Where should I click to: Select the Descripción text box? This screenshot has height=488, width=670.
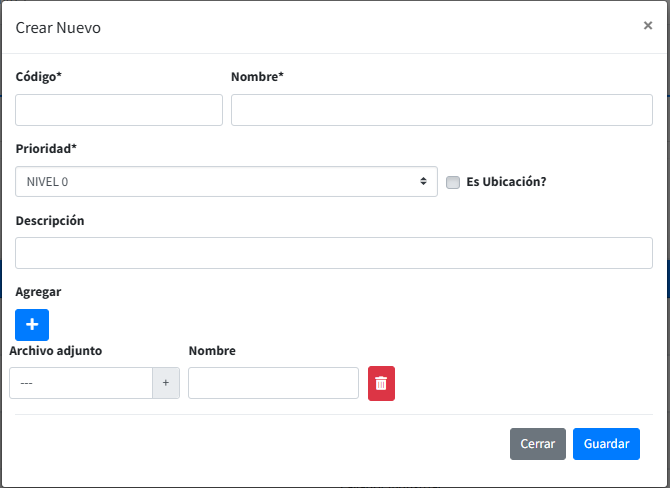(334, 253)
